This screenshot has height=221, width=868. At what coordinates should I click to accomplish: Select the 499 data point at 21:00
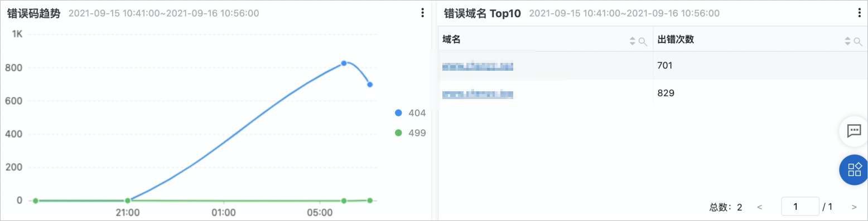click(x=128, y=200)
